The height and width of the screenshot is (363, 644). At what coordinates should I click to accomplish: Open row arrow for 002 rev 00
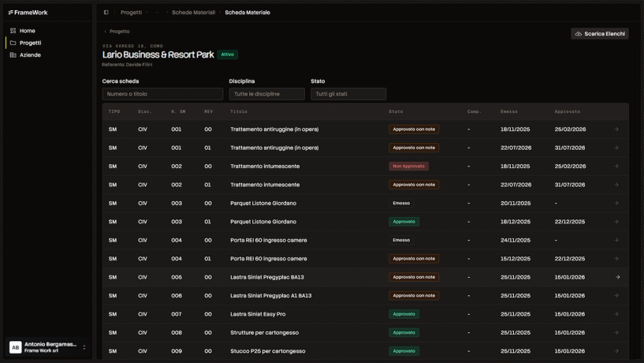616,166
